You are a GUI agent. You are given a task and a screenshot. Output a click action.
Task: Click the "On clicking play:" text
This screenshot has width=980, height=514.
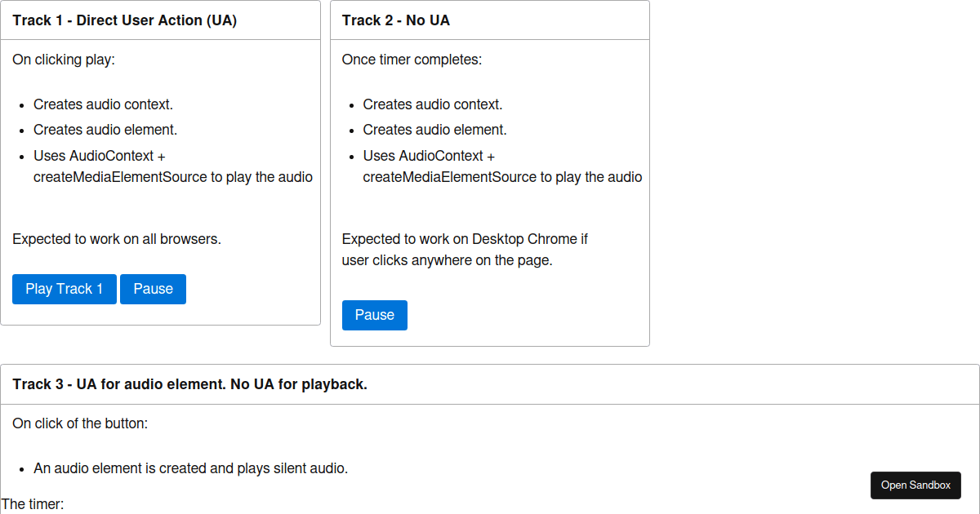click(x=64, y=60)
